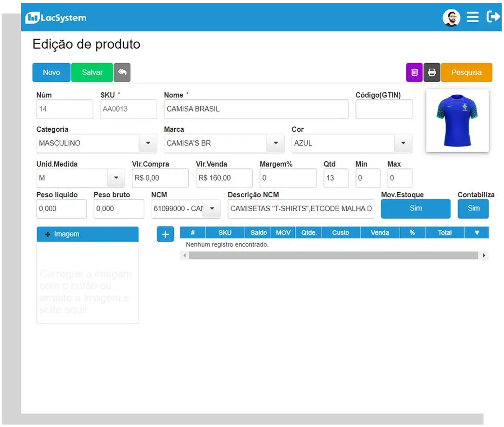504x427 pixels.
Task: Click the SKU column header
Action: click(225, 233)
